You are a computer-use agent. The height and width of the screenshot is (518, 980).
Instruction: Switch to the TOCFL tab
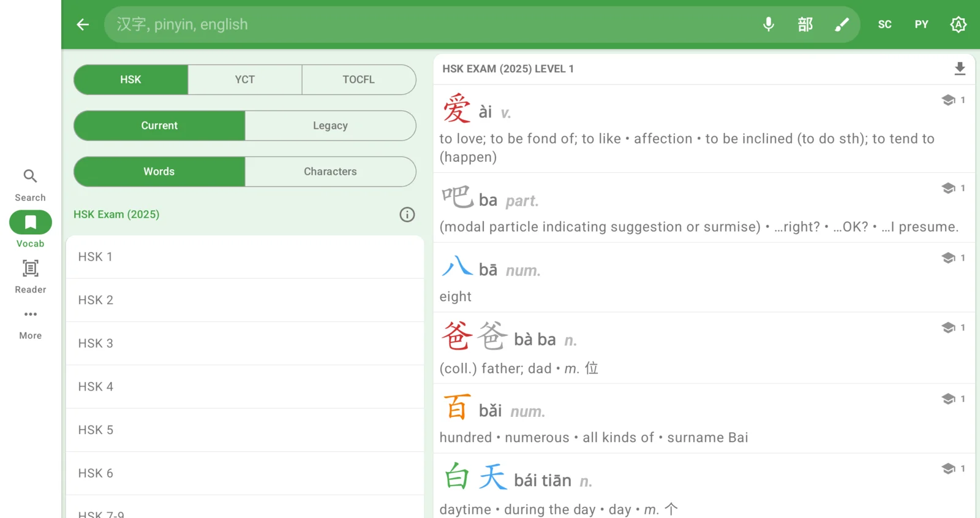pos(359,80)
